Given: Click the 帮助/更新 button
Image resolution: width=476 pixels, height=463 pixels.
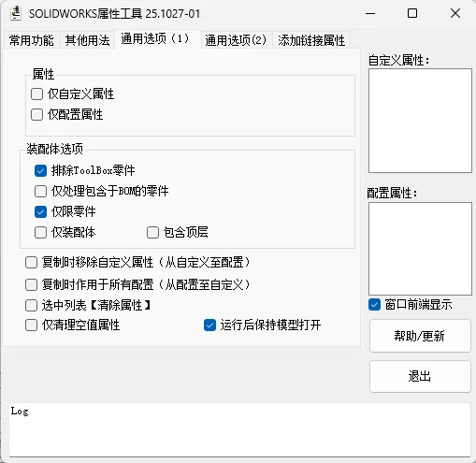Looking at the screenshot, I should (x=420, y=336).
